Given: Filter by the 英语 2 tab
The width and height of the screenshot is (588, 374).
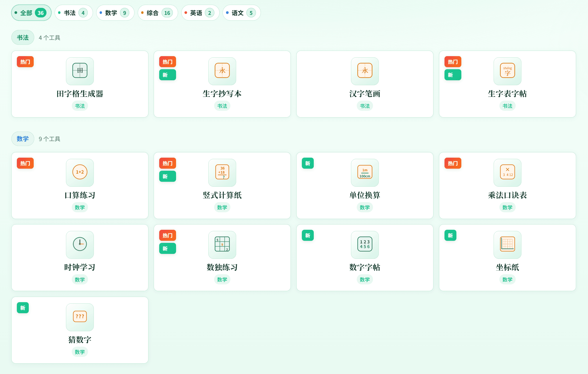Looking at the screenshot, I should pyautogui.click(x=200, y=13).
